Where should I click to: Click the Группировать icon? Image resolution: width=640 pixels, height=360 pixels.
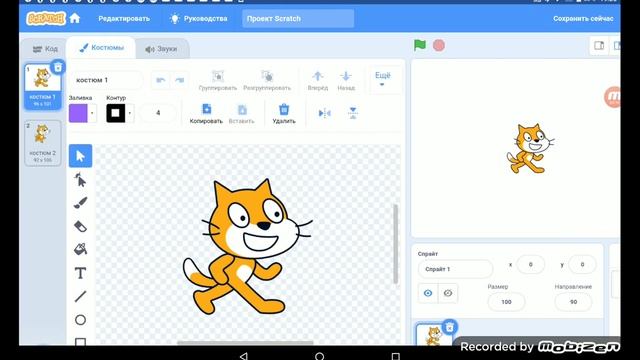pyautogui.click(x=218, y=76)
